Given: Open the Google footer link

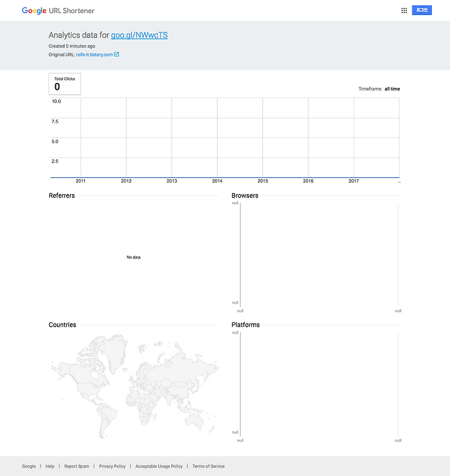Looking at the screenshot, I should pos(29,466).
